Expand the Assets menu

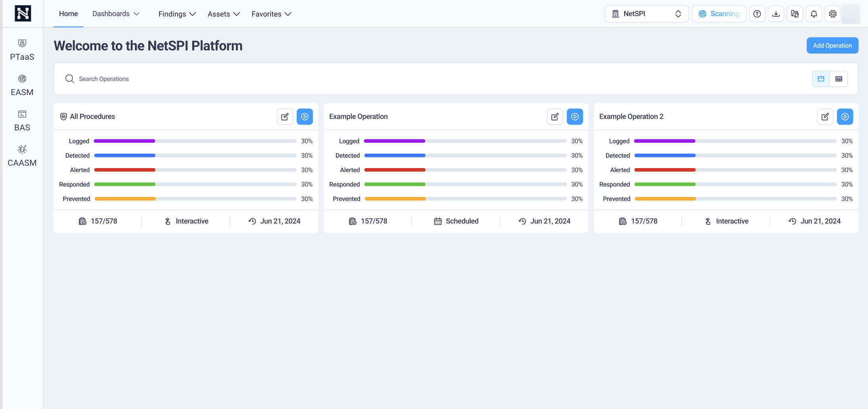tap(224, 14)
